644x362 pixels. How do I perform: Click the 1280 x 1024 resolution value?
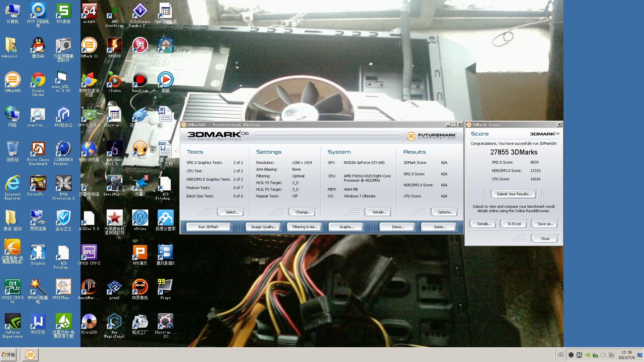point(302,163)
